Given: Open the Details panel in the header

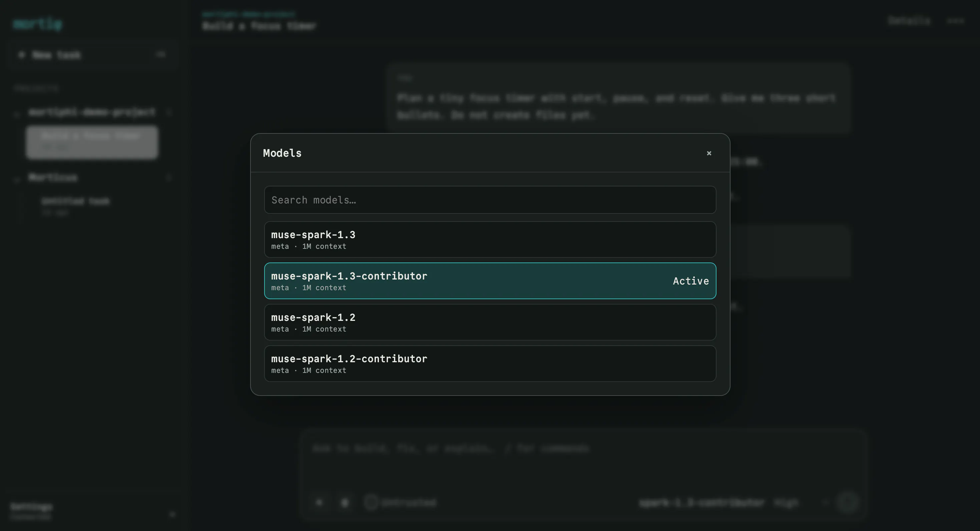Looking at the screenshot, I should coord(909,21).
